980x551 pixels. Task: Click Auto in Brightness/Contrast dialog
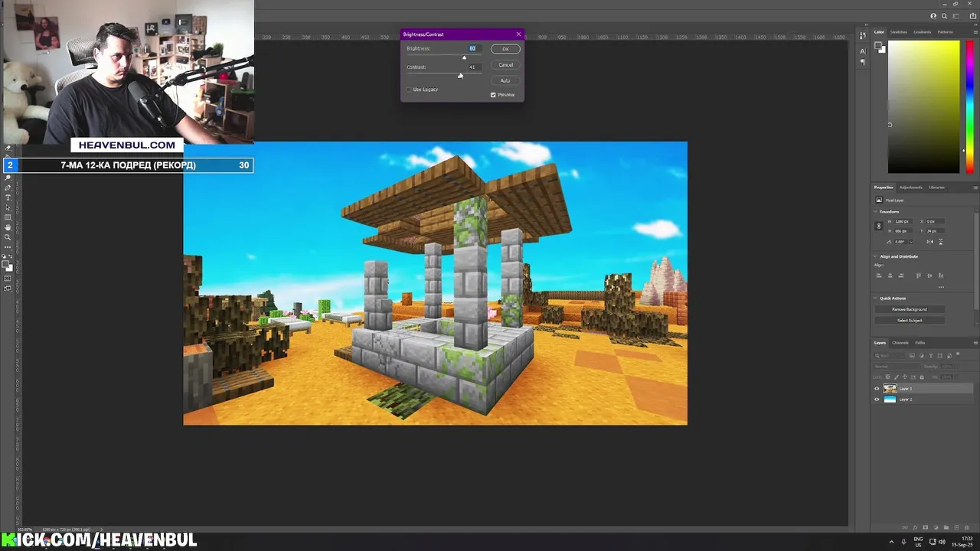505,80
